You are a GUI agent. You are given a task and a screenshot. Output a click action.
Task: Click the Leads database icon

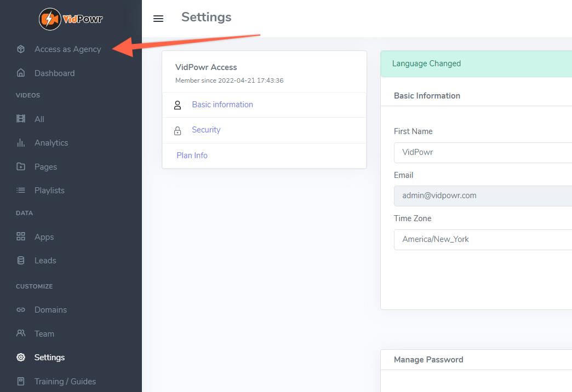(x=21, y=261)
